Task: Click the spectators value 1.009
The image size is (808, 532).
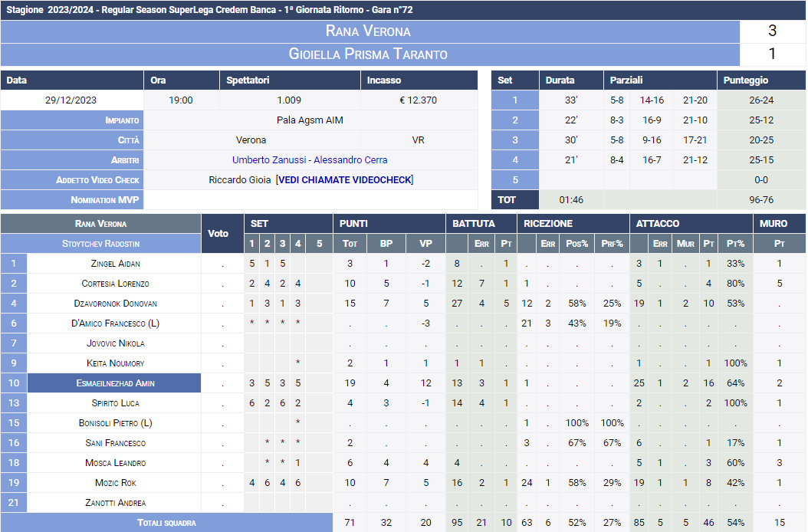Action: pyautogui.click(x=289, y=100)
